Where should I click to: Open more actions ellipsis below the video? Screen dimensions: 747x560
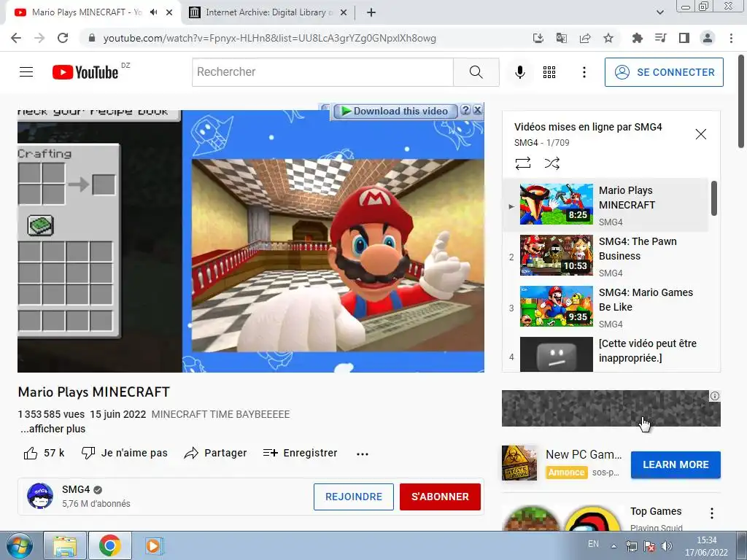point(362,454)
